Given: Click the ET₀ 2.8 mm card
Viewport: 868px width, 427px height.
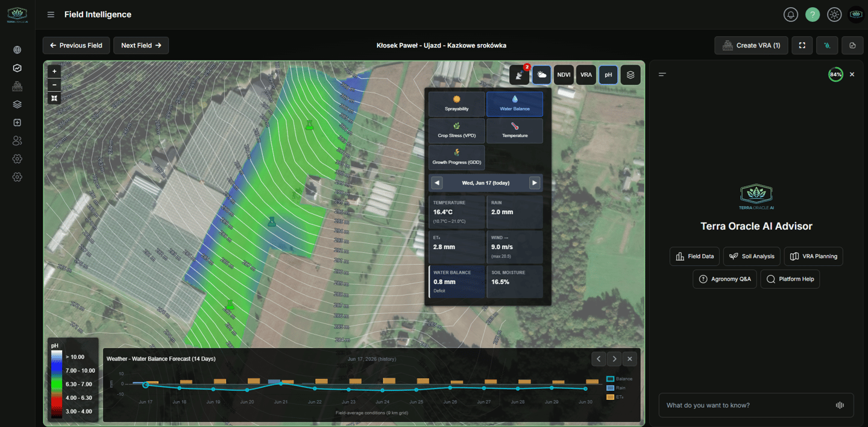Looking at the screenshot, I should tap(457, 247).
